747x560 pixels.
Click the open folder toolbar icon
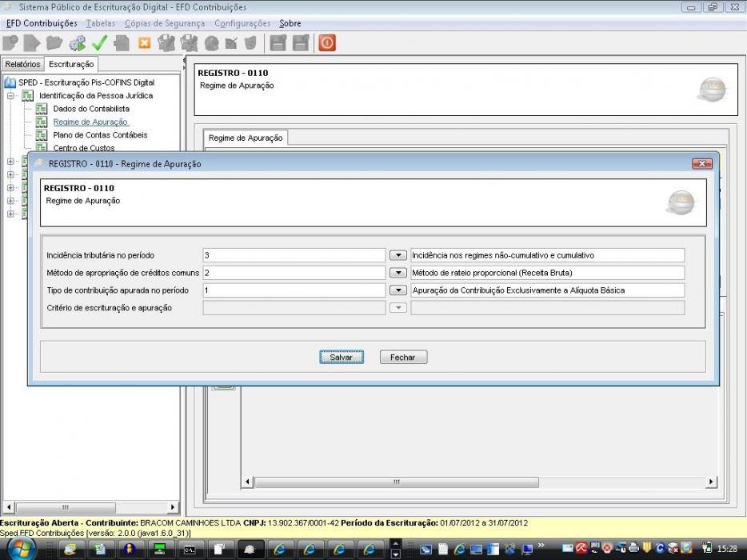pyautogui.click(x=54, y=43)
